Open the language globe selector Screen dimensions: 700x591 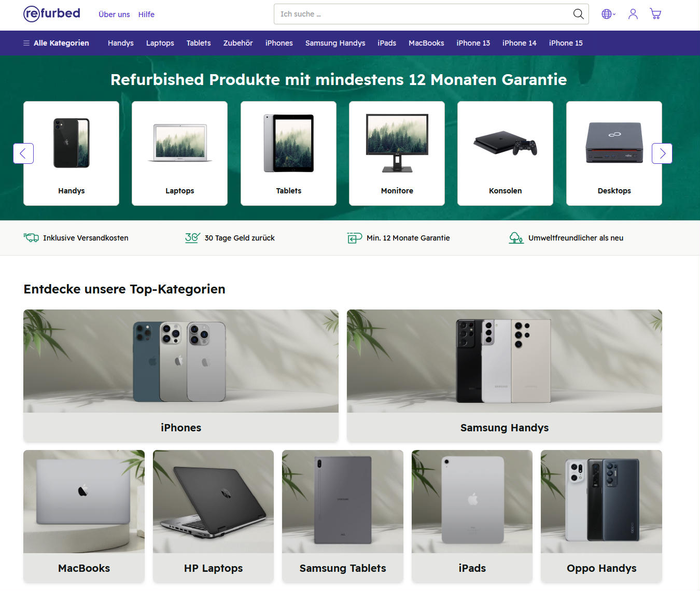point(608,14)
